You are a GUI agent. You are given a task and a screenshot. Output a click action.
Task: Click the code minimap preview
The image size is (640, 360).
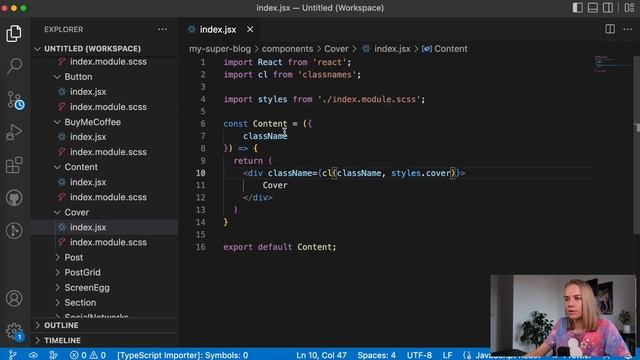click(x=611, y=64)
